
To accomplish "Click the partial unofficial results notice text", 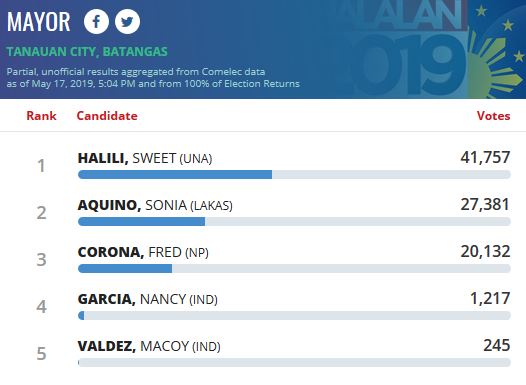I will tap(153, 77).
